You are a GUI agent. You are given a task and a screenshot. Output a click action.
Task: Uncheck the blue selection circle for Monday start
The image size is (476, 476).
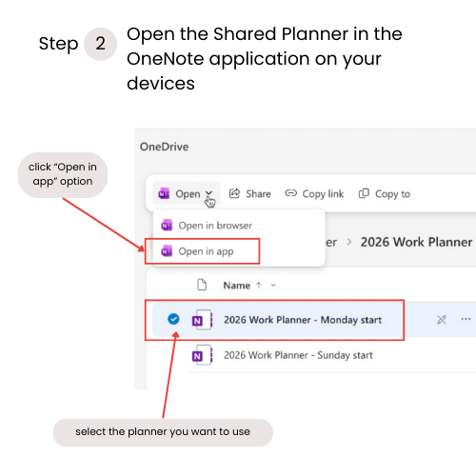pyautogui.click(x=173, y=319)
